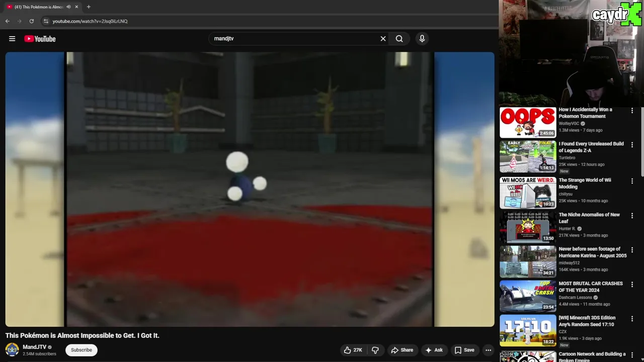Go forward in browser
Viewport: 644px width, 362px height.
click(x=19, y=21)
